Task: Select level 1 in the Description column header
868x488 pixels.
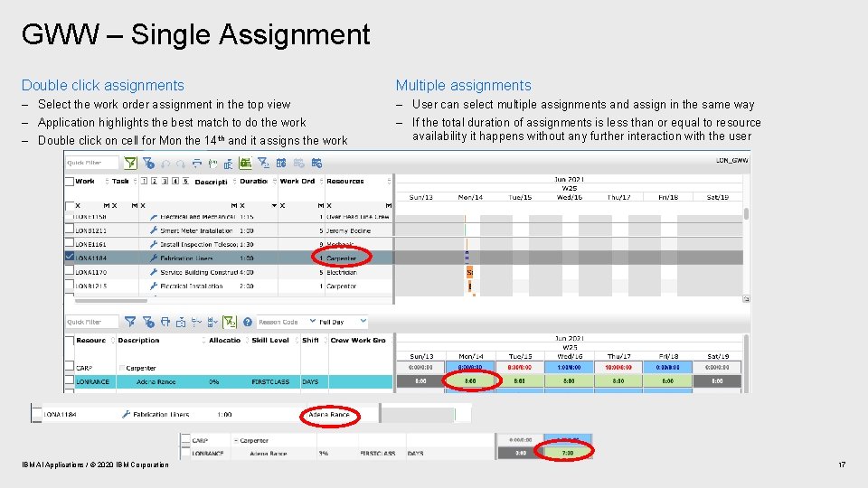Action: pyautogui.click(x=144, y=181)
